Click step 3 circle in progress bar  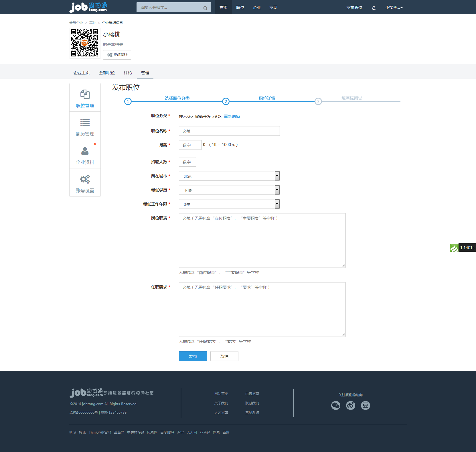(318, 101)
